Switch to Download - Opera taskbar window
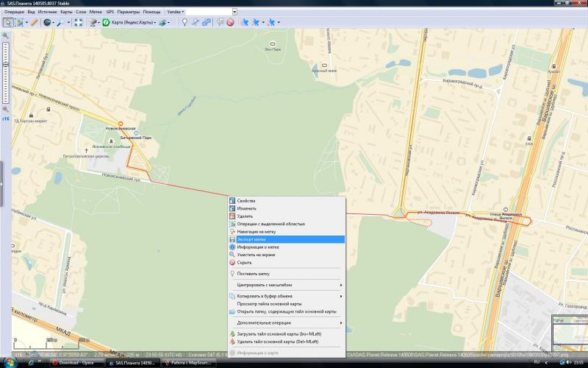 point(77,363)
